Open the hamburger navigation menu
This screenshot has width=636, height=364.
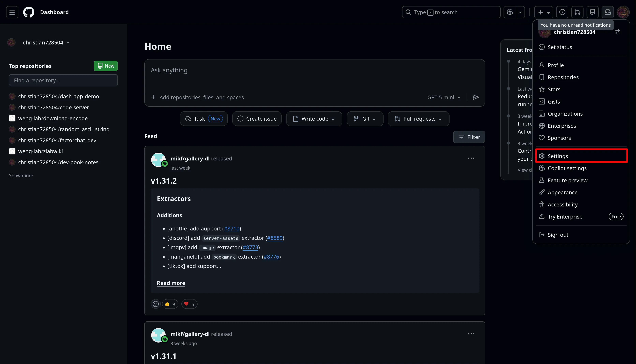pos(12,12)
